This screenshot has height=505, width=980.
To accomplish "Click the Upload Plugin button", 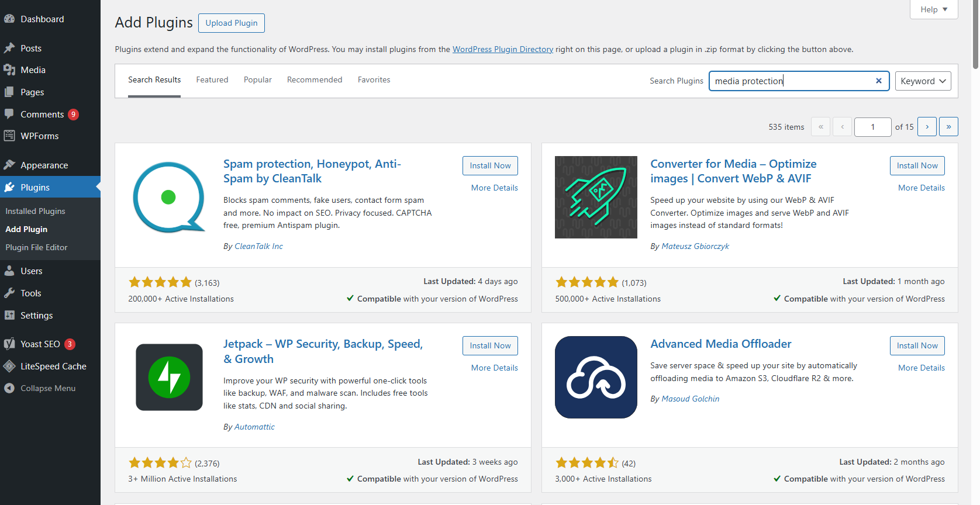I will (x=232, y=23).
